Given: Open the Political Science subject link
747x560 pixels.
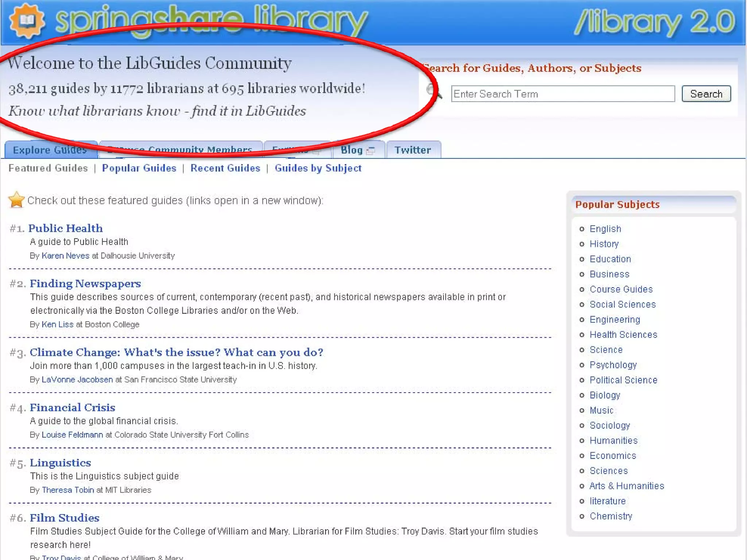Looking at the screenshot, I should (623, 380).
